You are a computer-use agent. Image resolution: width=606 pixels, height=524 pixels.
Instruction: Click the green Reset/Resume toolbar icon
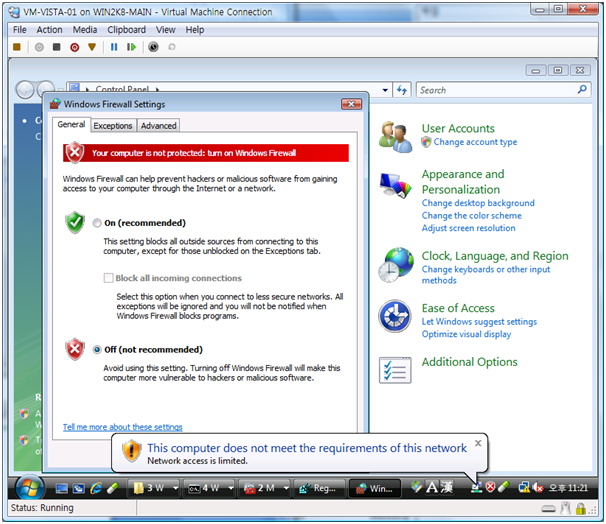pyautogui.click(x=131, y=47)
